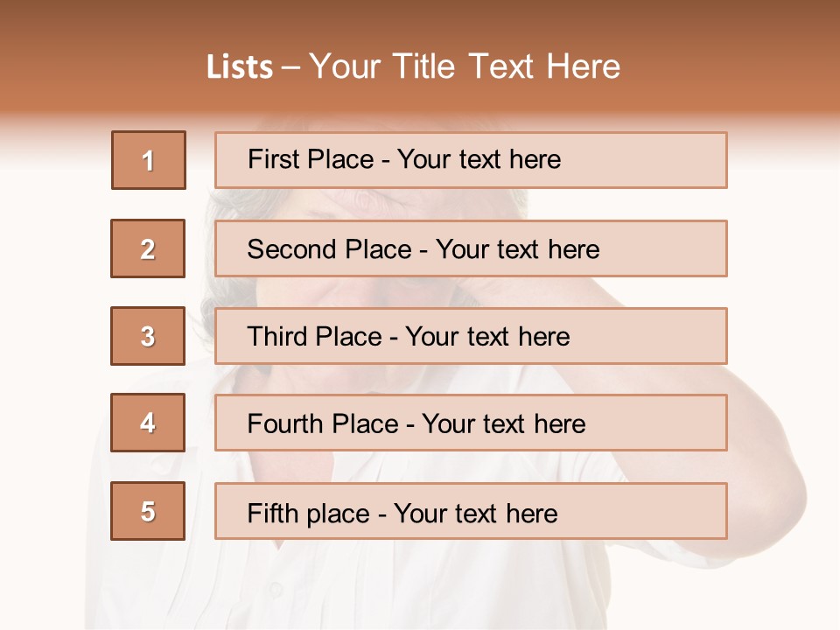Click the dash in the slide title

291,67
